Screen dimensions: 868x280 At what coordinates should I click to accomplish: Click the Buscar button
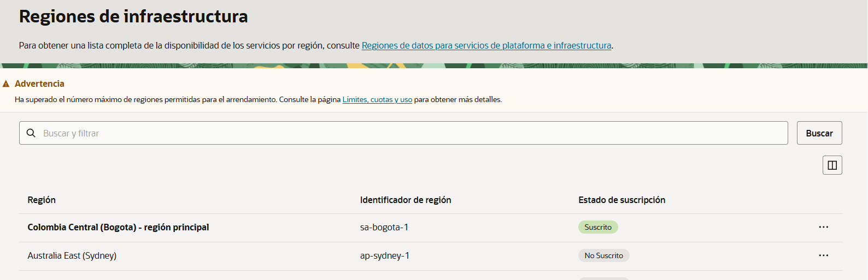[819, 133]
